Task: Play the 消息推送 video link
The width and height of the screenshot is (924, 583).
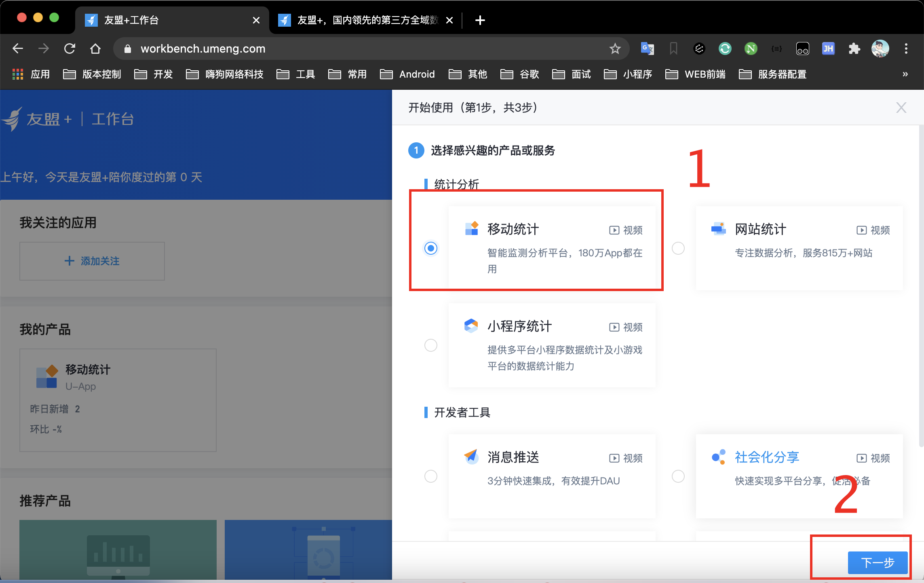Action: 626,458
